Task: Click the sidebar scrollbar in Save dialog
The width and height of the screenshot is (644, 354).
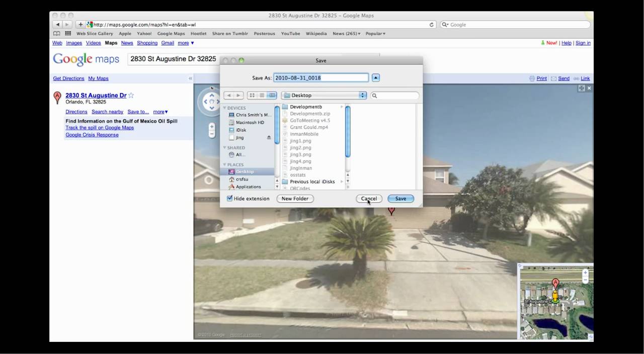Action: tap(277, 125)
